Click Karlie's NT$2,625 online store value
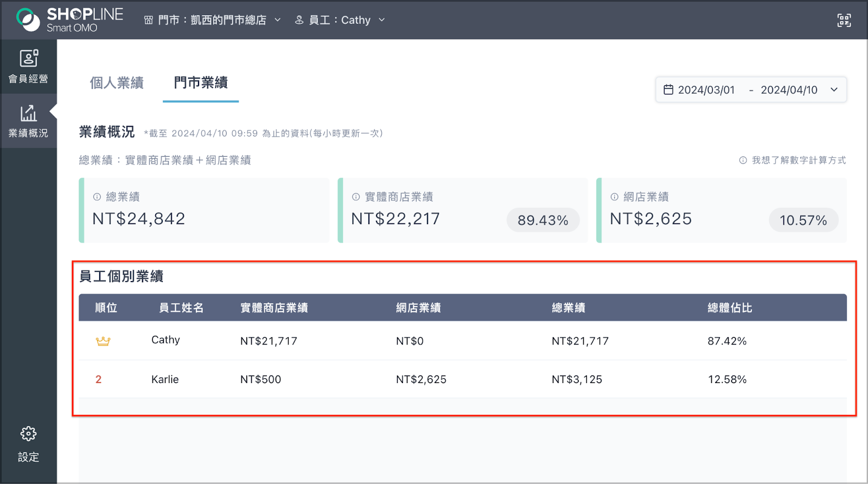Viewport: 868px width, 484px height. tap(421, 379)
